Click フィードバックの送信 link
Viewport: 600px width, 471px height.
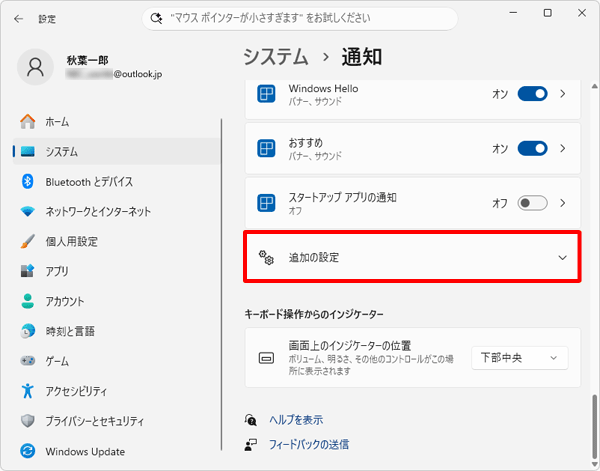(308, 444)
